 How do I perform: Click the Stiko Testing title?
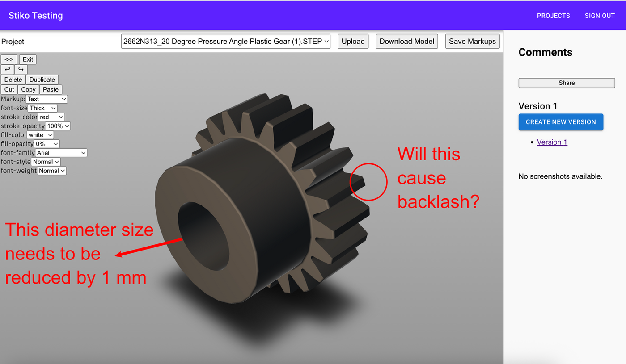pos(36,16)
